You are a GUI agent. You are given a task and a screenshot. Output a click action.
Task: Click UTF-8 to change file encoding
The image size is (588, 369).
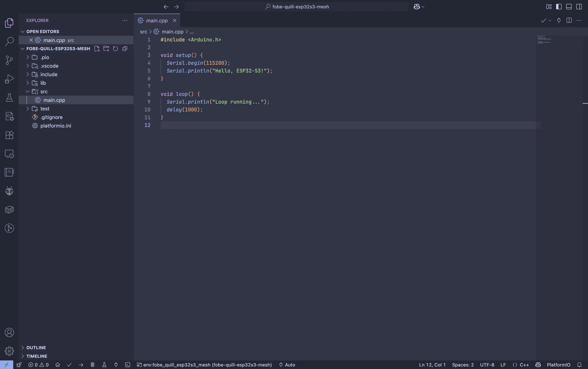tap(487, 365)
